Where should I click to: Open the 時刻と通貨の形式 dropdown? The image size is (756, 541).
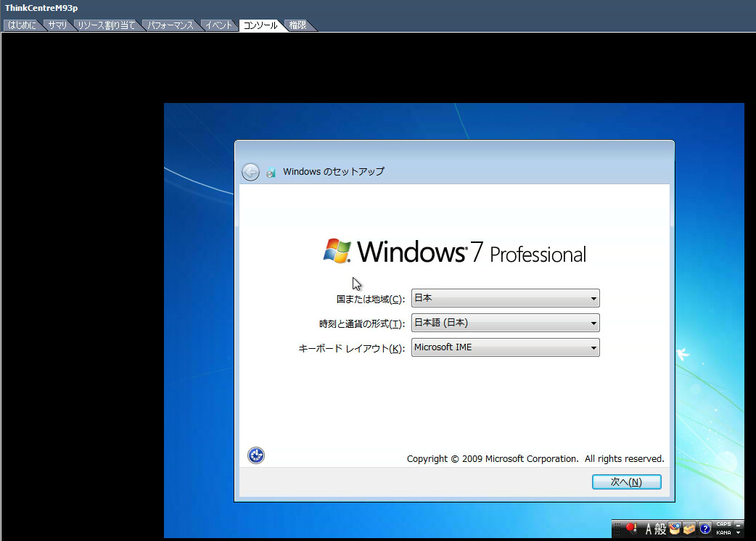(x=505, y=323)
